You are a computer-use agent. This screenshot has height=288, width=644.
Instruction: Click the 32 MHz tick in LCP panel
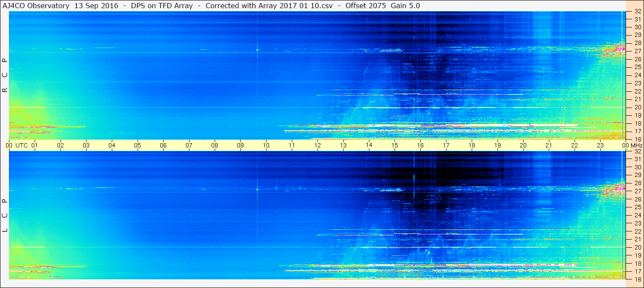point(638,151)
